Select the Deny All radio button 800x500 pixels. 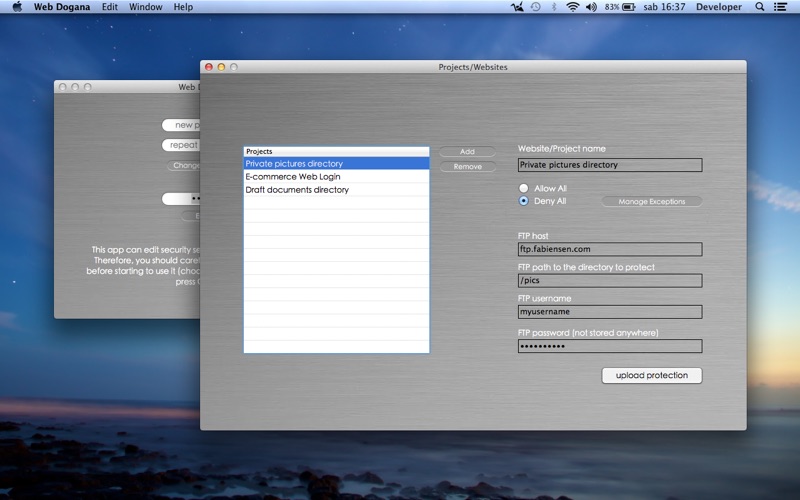pos(523,201)
